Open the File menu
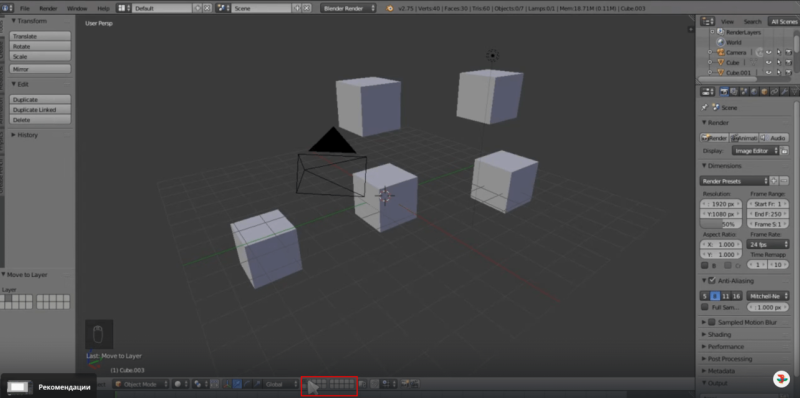This screenshot has height=398, width=800. (24, 8)
